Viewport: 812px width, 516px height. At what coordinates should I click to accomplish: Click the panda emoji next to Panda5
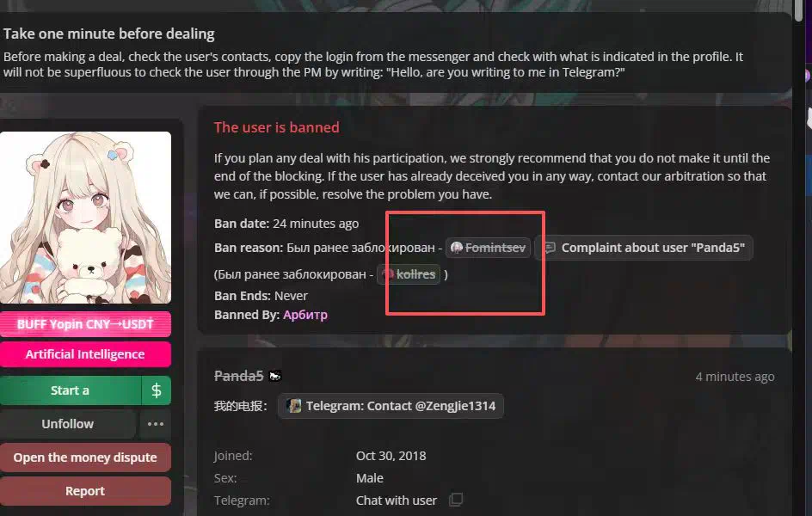point(275,377)
